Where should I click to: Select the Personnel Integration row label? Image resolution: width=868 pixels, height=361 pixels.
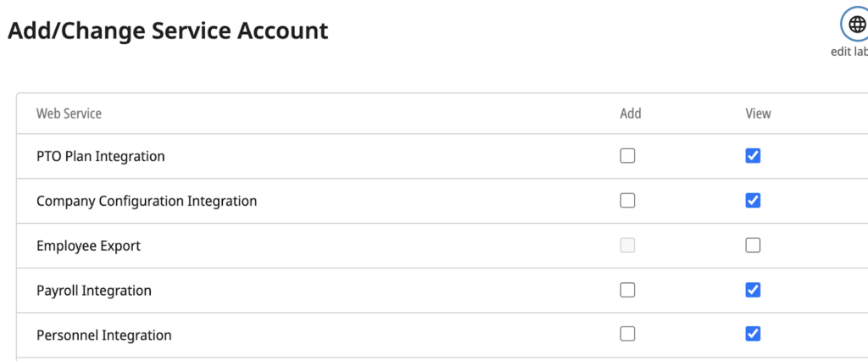[x=103, y=335]
